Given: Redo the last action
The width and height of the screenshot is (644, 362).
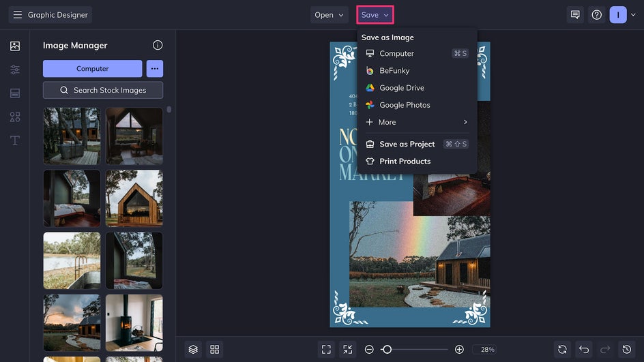Looking at the screenshot, I should click(x=605, y=349).
